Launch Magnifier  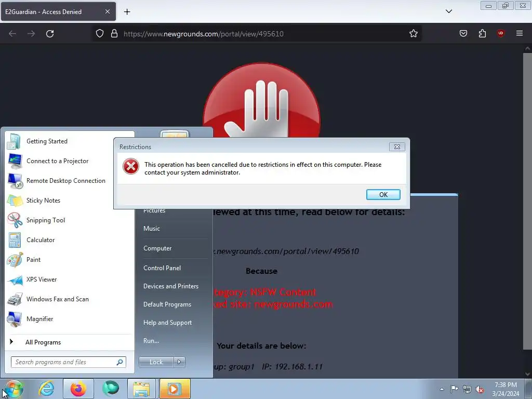[70, 319]
